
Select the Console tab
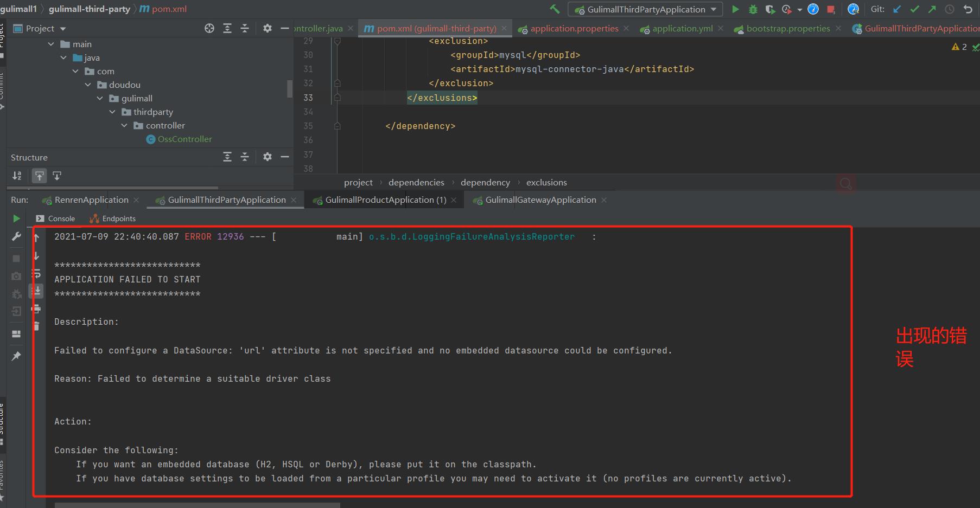pyautogui.click(x=55, y=218)
